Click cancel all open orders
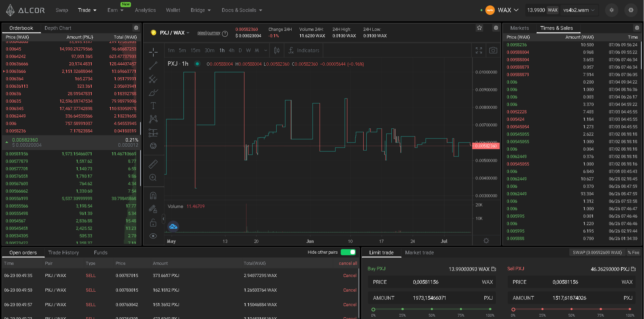This screenshot has width=644, height=319. coord(348,263)
